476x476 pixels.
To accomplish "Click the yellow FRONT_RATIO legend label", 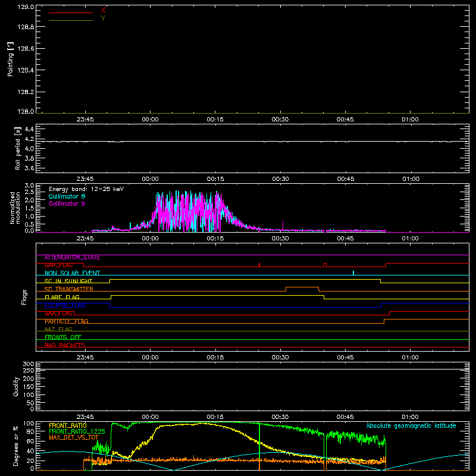I will [68, 425].
